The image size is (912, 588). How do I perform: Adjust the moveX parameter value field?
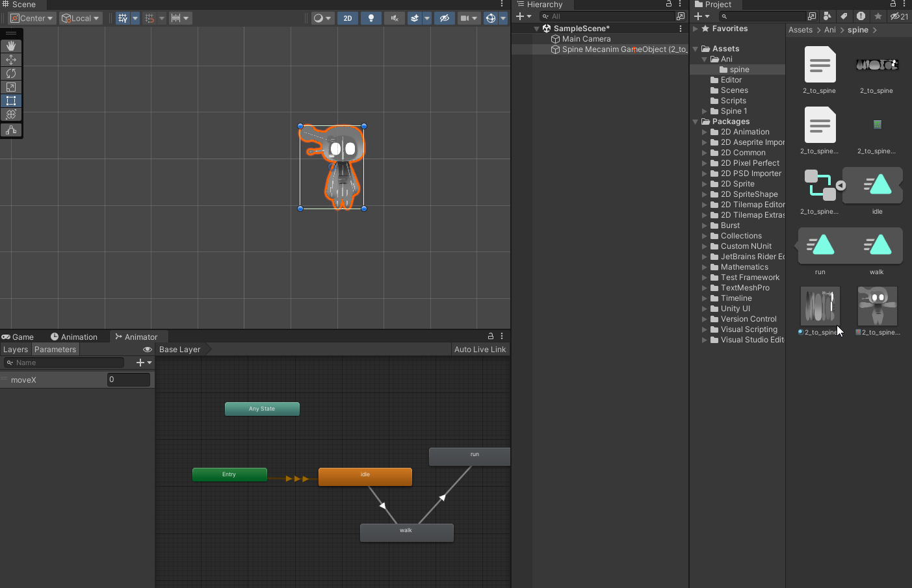(128, 379)
